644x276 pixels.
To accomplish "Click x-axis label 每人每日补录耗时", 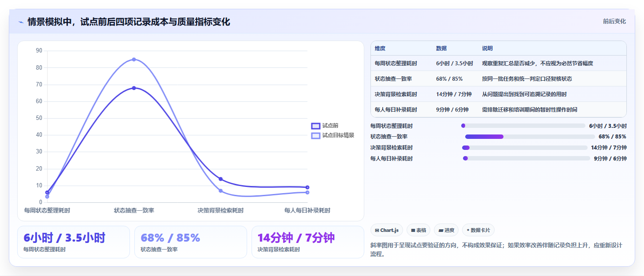I will (x=307, y=210).
